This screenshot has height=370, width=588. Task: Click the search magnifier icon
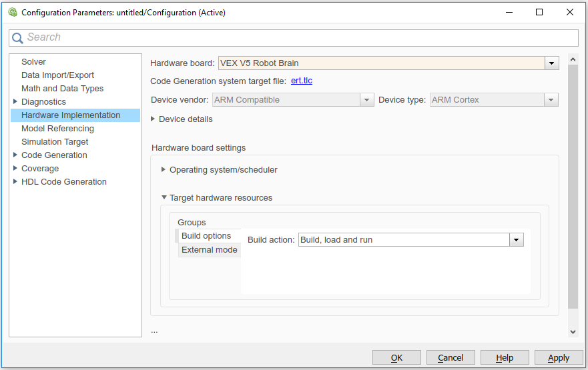[x=18, y=38]
